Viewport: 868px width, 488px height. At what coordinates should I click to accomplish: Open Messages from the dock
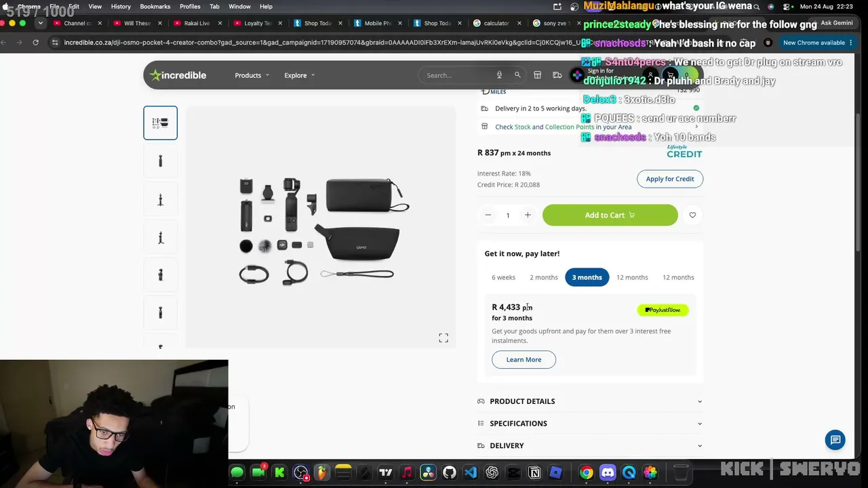pyautogui.click(x=237, y=472)
